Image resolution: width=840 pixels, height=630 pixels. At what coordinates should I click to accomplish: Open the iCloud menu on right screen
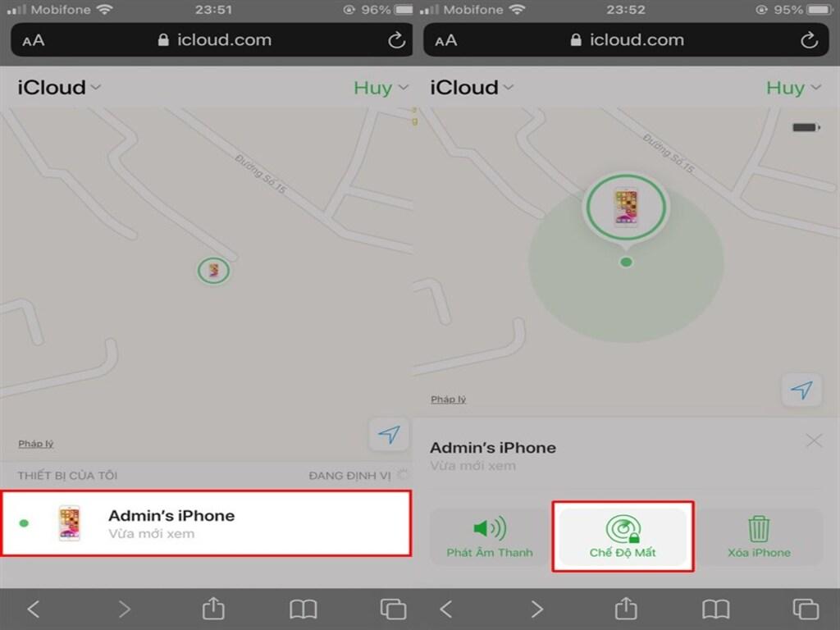click(x=472, y=87)
